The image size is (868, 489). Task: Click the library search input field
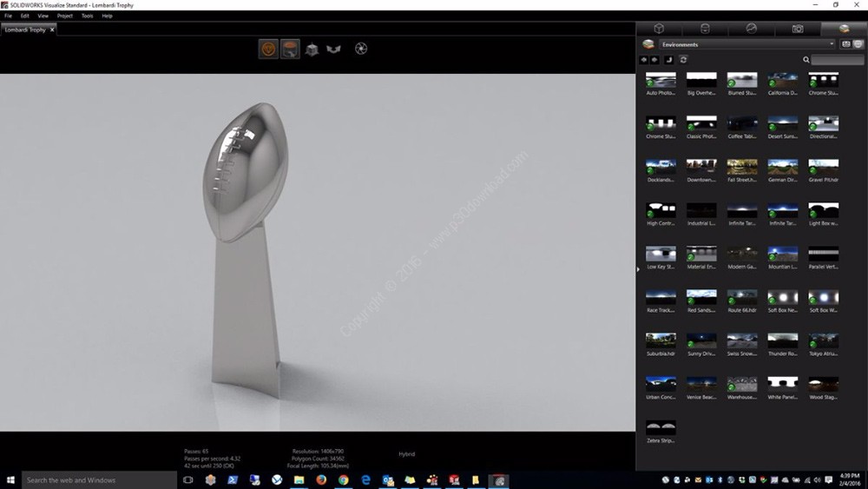point(837,60)
